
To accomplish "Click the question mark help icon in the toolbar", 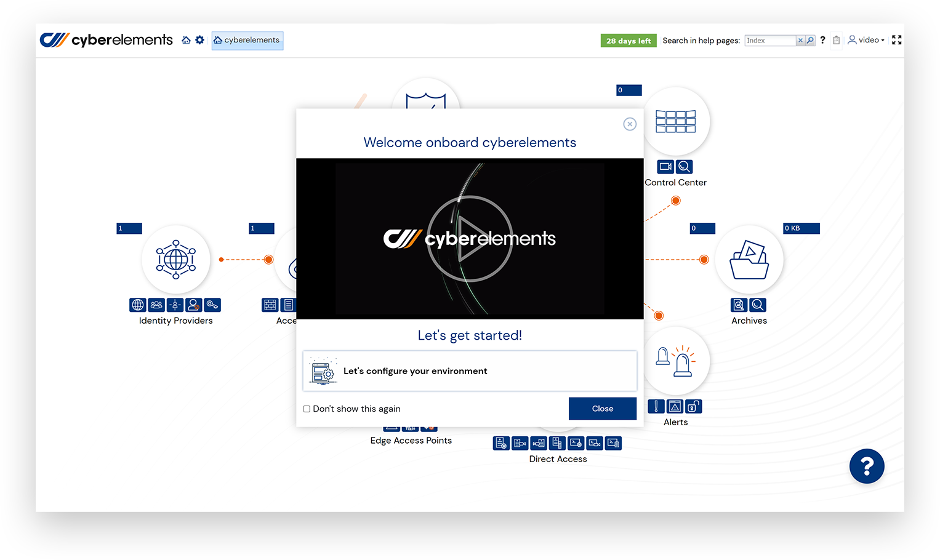I will click(x=822, y=39).
